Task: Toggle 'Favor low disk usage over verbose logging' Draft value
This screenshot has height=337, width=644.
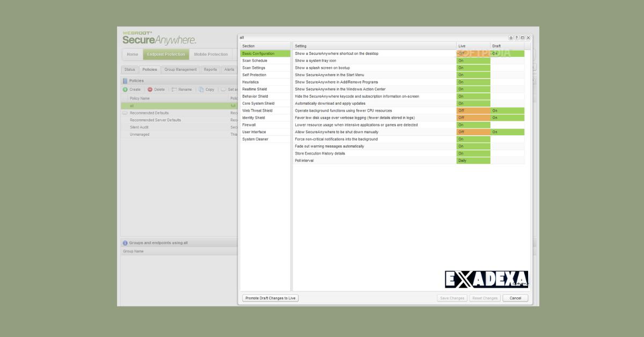Action: [x=507, y=118]
